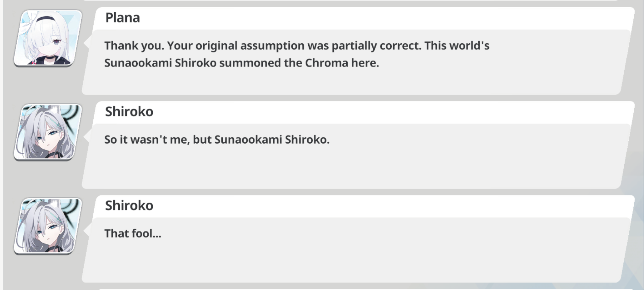This screenshot has width=644, height=290.
Task: Click the white header bar right of "Plana"
Action: point(375,18)
